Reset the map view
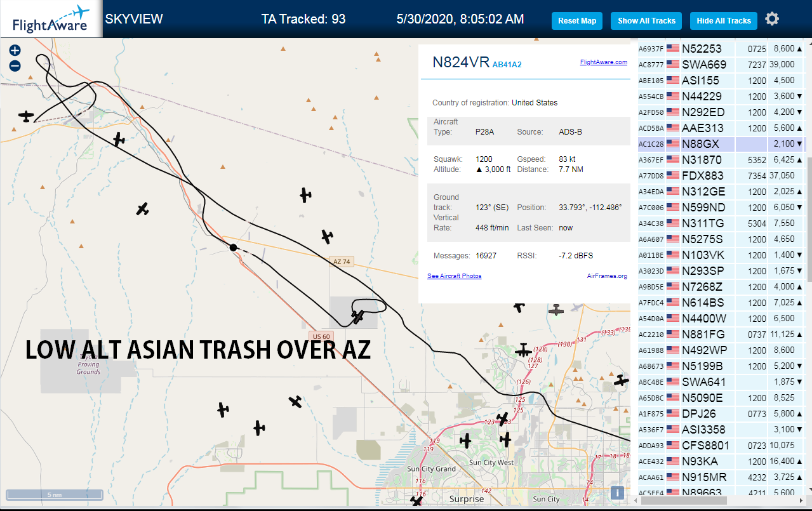This screenshot has height=511, width=812. tap(577, 20)
